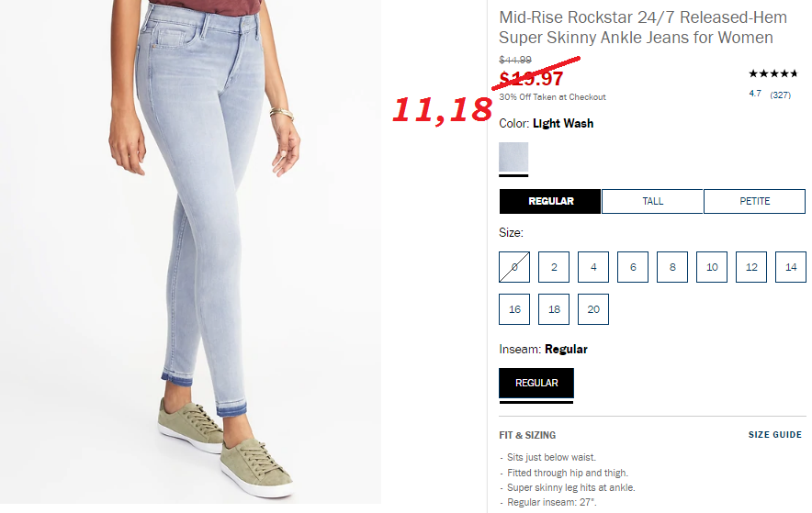The width and height of the screenshot is (812, 513).
Task: Select size 10
Action: [x=712, y=267]
